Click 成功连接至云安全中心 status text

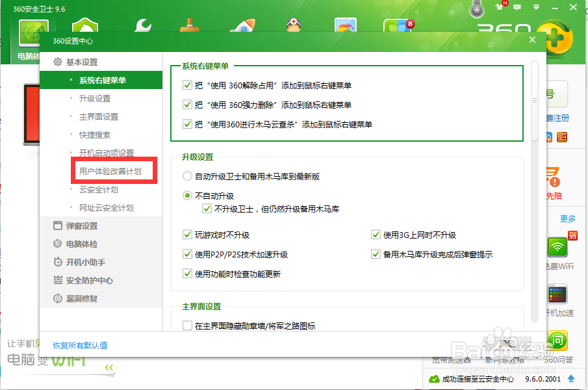(x=478, y=379)
